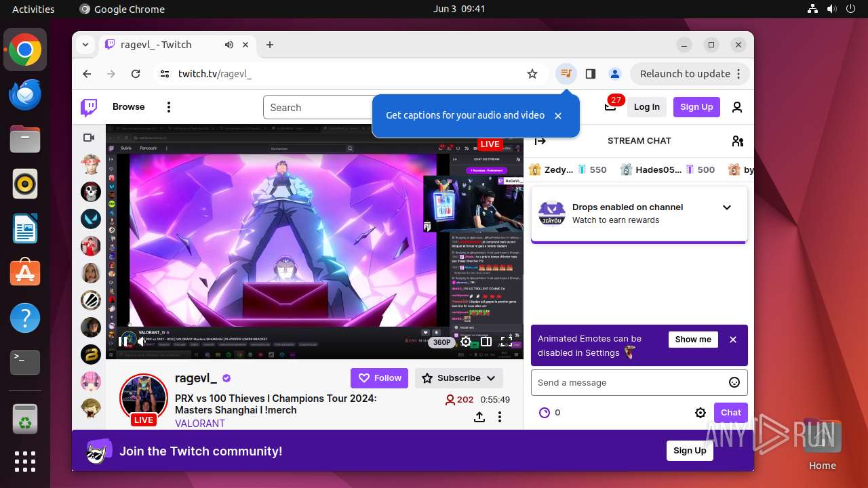
Task: Open the emote picker smiley icon
Action: pyautogui.click(x=734, y=382)
